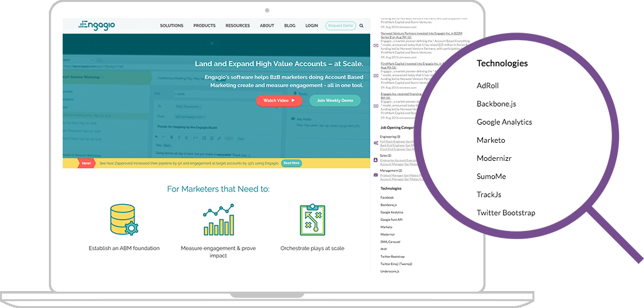
Task: Open Norwest Venture Partners invested headline
Action: tap(422, 35)
